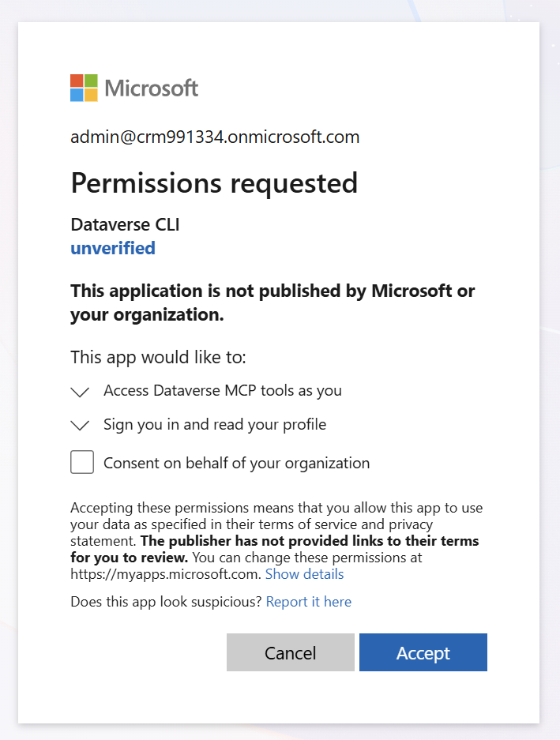The image size is (560, 740).
Task: Click the https://myapps.microsoft.com URL text
Action: 166,574
